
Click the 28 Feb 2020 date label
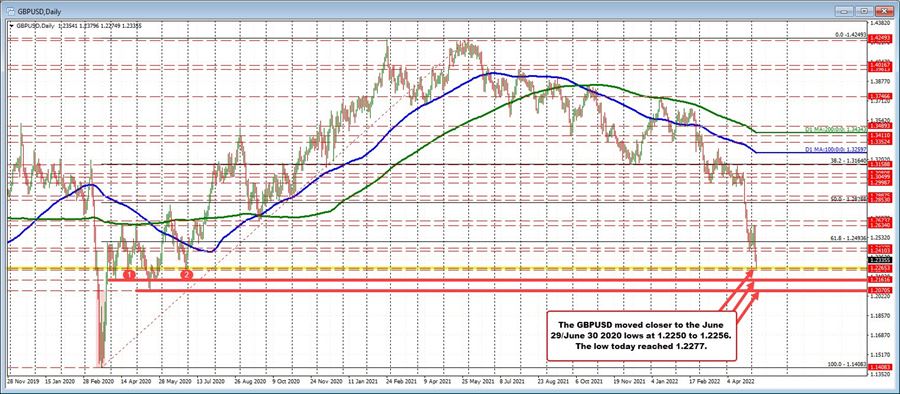(x=98, y=380)
